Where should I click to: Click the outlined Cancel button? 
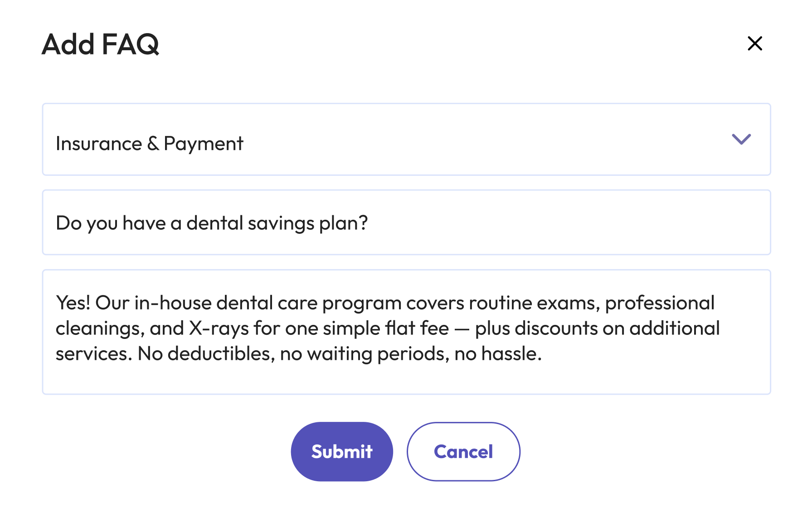463,452
